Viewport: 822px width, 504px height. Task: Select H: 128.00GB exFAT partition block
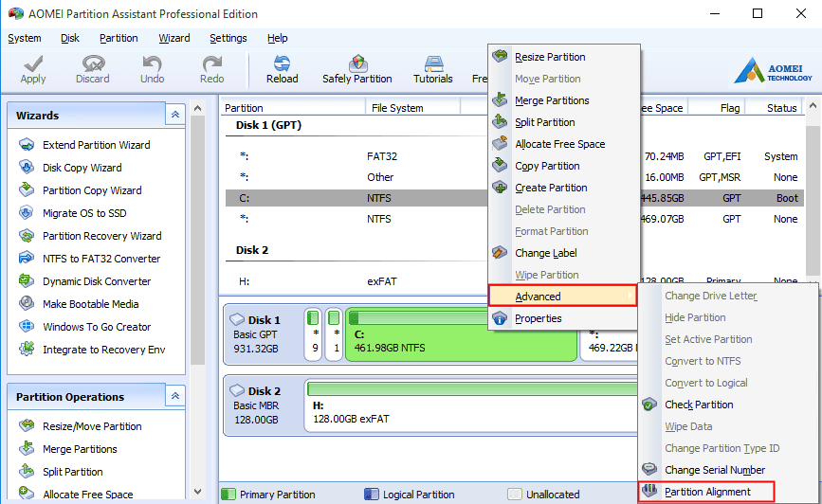pos(471,406)
